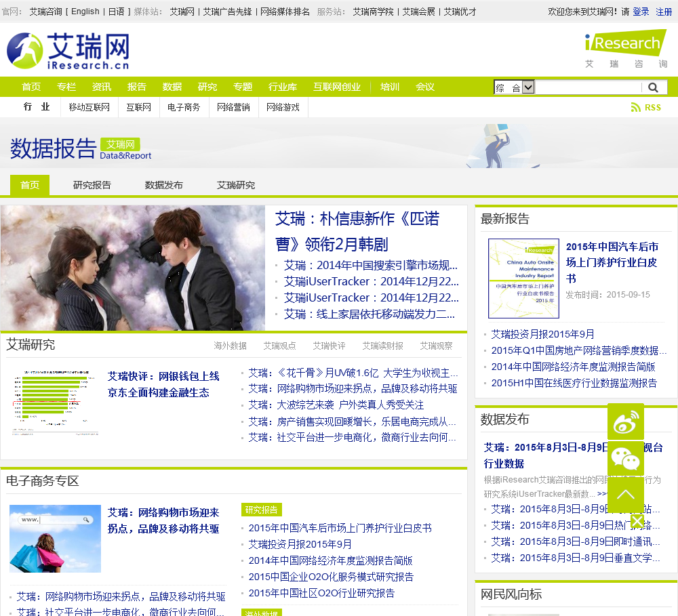The image size is (678, 616).
Task: Open 艾瑞投资月报2015年9月 in 最新报告
Action: pyautogui.click(x=542, y=334)
